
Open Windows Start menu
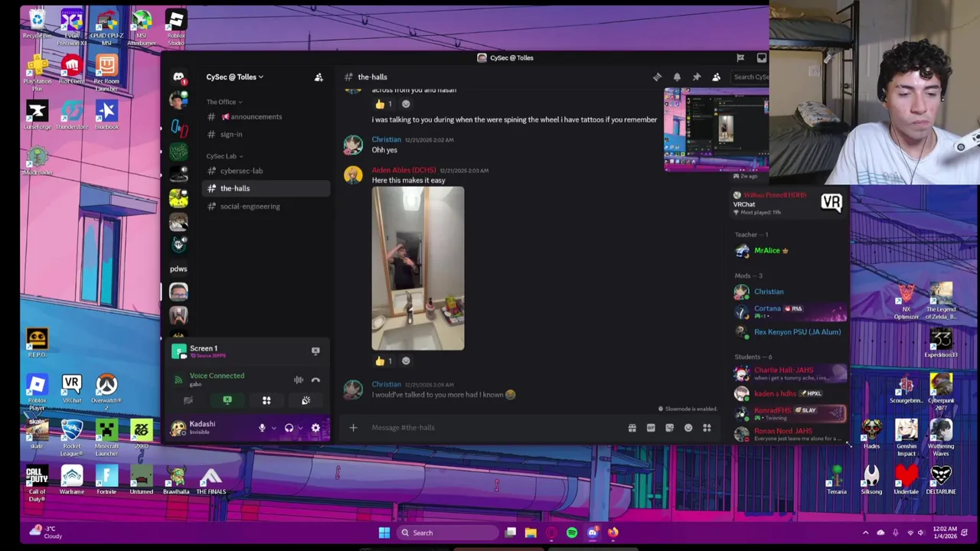pos(384,533)
